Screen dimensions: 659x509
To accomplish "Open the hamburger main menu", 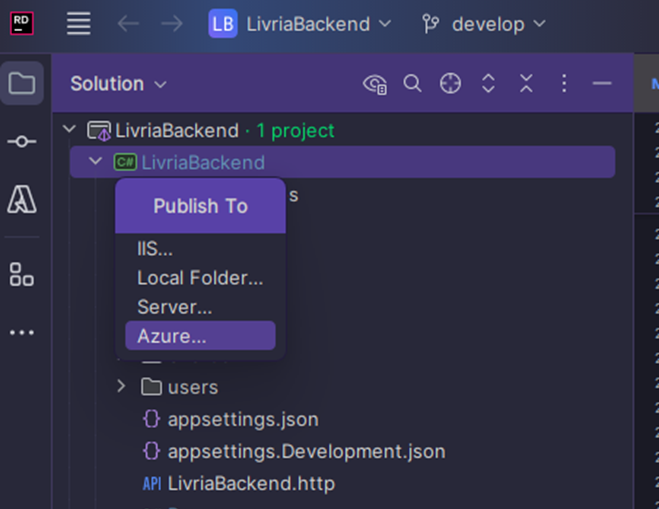I will pyautogui.click(x=79, y=24).
